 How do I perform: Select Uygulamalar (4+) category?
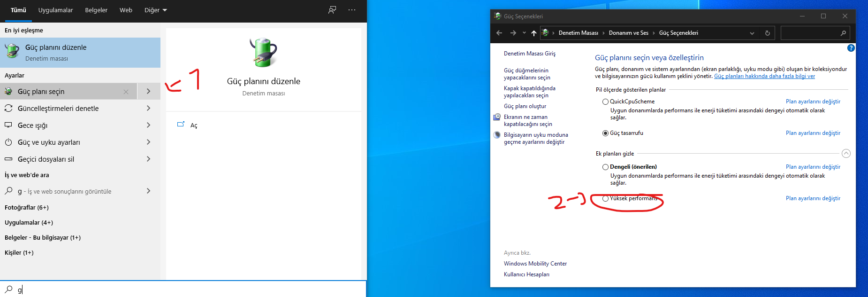(29, 222)
